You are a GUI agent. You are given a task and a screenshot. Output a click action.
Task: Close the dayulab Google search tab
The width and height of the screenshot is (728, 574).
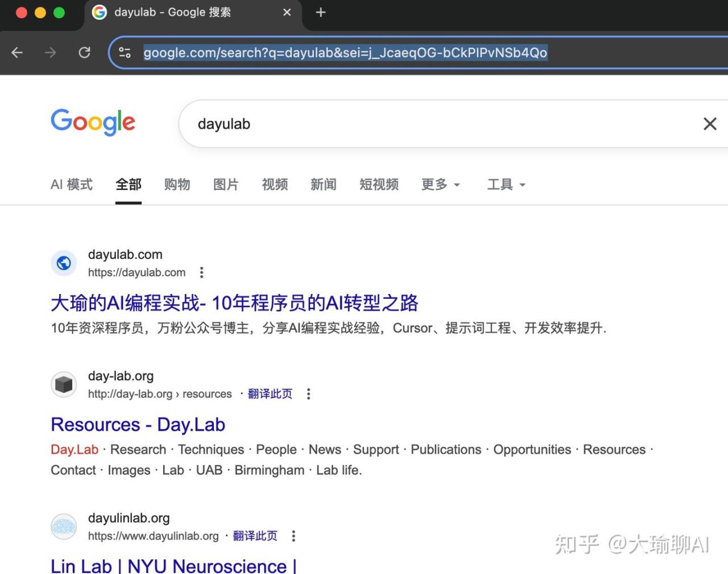[x=287, y=13]
